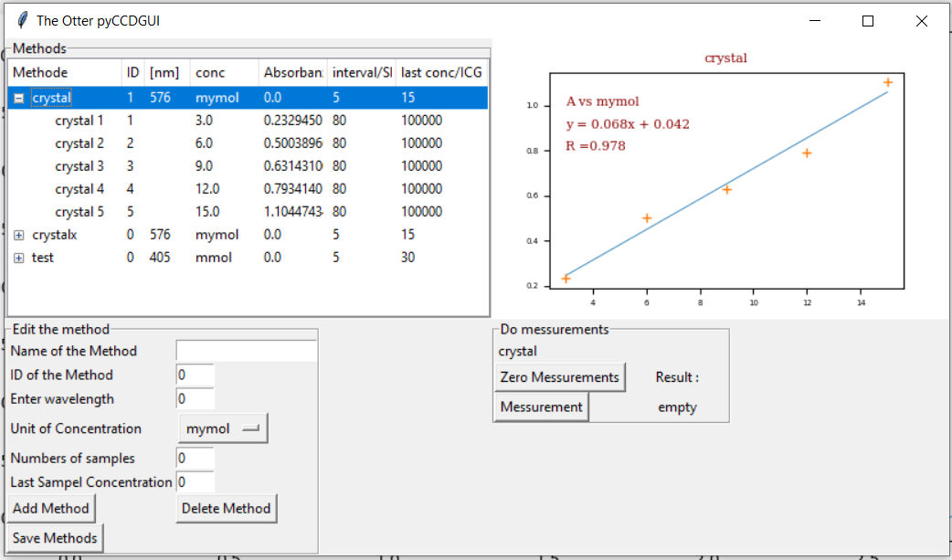This screenshot has height=560, width=952.
Task: Click the Zero Messurements button
Action: tap(559, 377)
